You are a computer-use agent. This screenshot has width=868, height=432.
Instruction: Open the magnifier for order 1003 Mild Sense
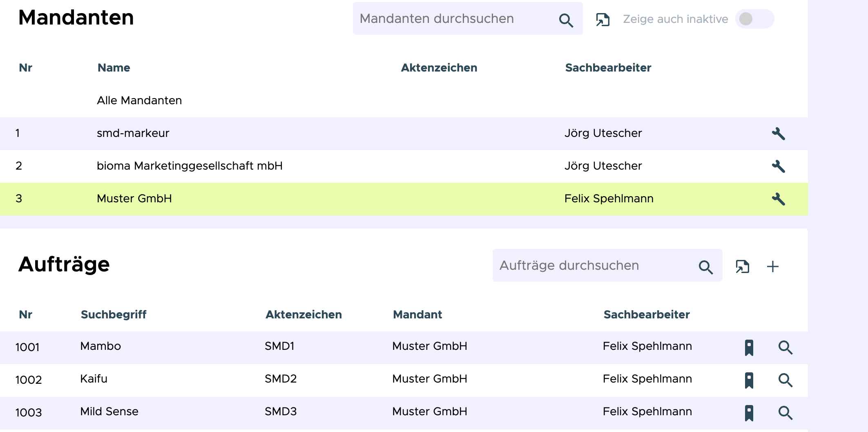pos(785,413)
